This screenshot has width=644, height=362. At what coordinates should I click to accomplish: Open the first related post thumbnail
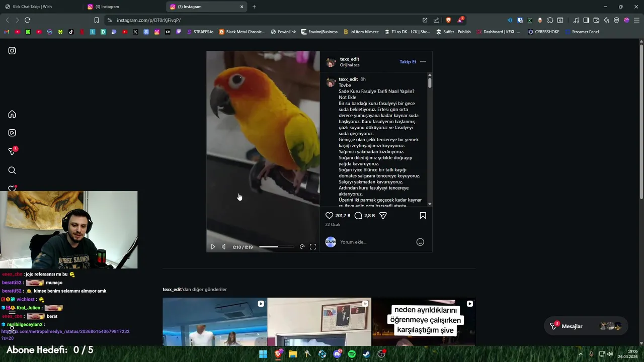click(215, 322)
